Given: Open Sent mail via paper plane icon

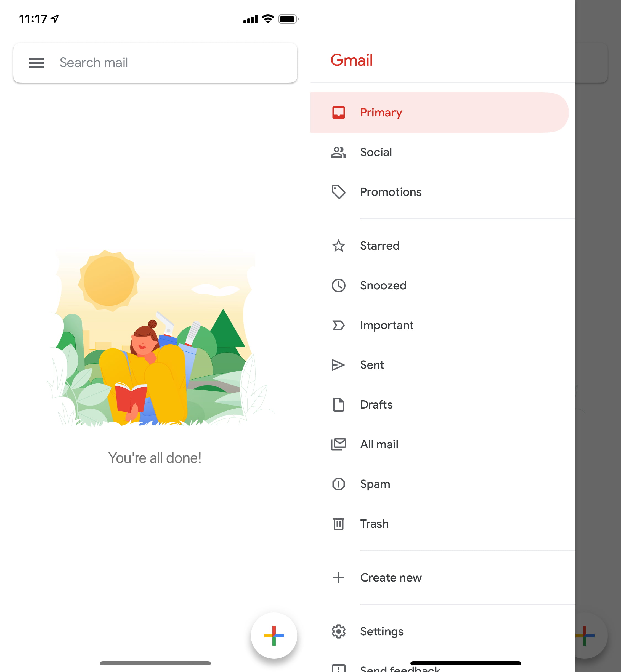Looking at the screenshot, I should click(x=338, y=365).
